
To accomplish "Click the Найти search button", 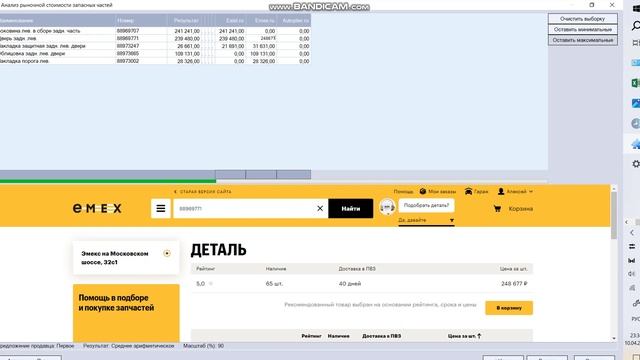I will click(351, 209).
